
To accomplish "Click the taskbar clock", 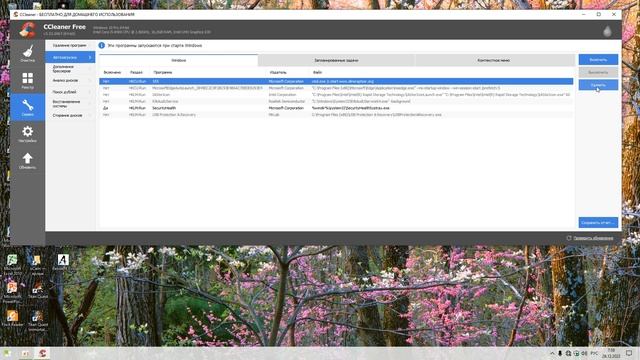I will 611,353.
